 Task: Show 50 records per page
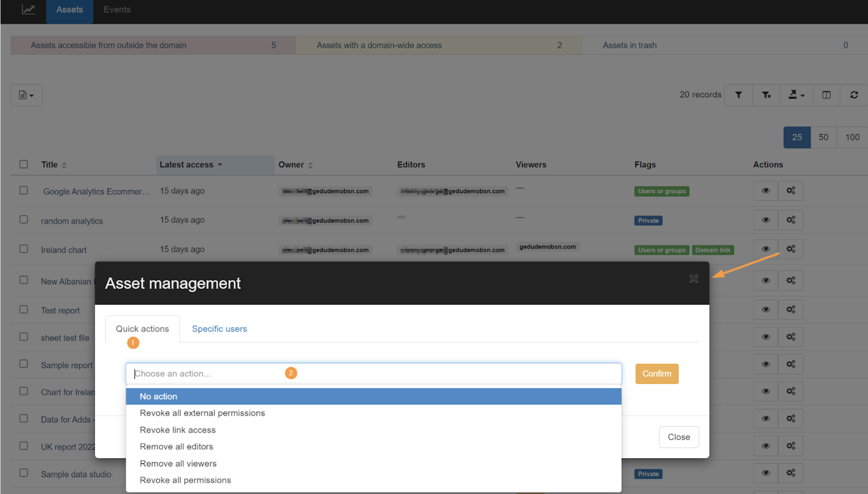point(823,137)
